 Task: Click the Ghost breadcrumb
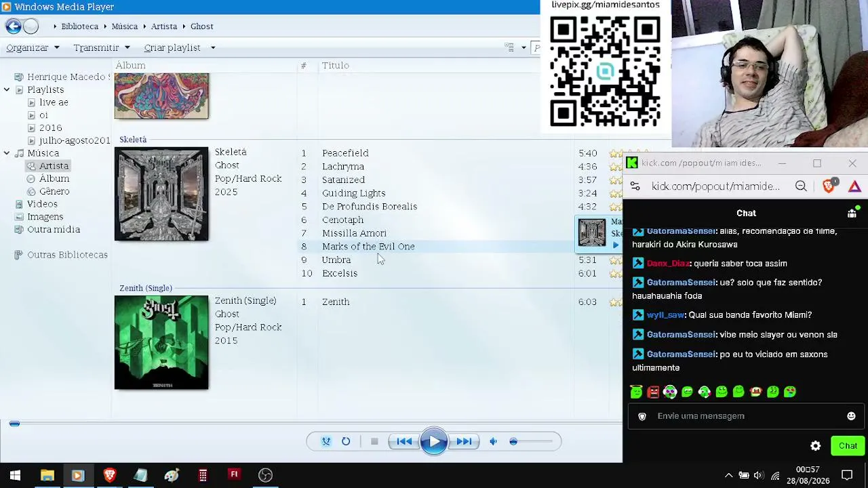(202, 26)
